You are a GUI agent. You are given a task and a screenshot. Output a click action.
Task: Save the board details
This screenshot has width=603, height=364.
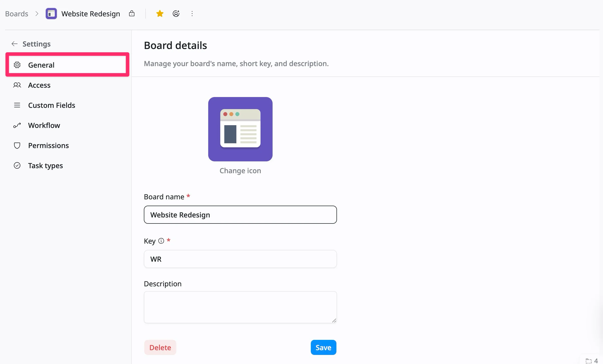point(323,347)
